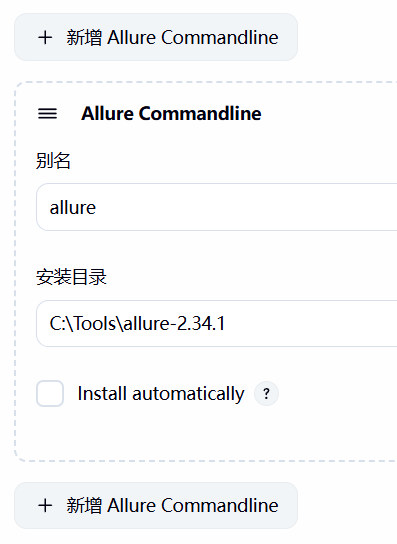Screen dimensions: 397x544
Task: Click the 别名 field label
Action: point(53,161)
